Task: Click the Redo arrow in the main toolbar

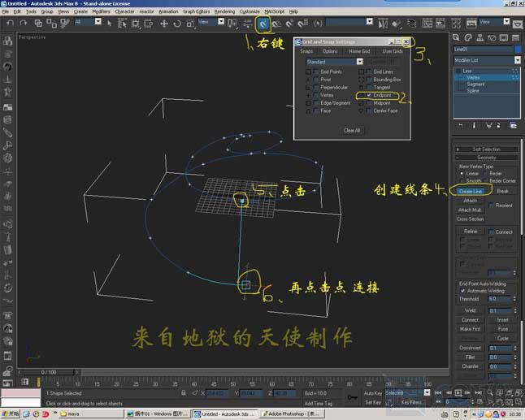Action: point(23,23)
